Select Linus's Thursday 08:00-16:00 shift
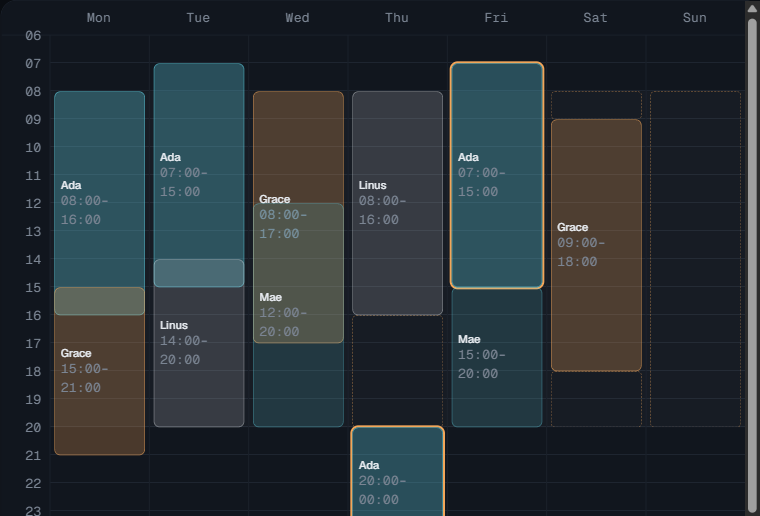Image resolution: width=760 pixels, height=516 pixels. click(x=397, y=203)
